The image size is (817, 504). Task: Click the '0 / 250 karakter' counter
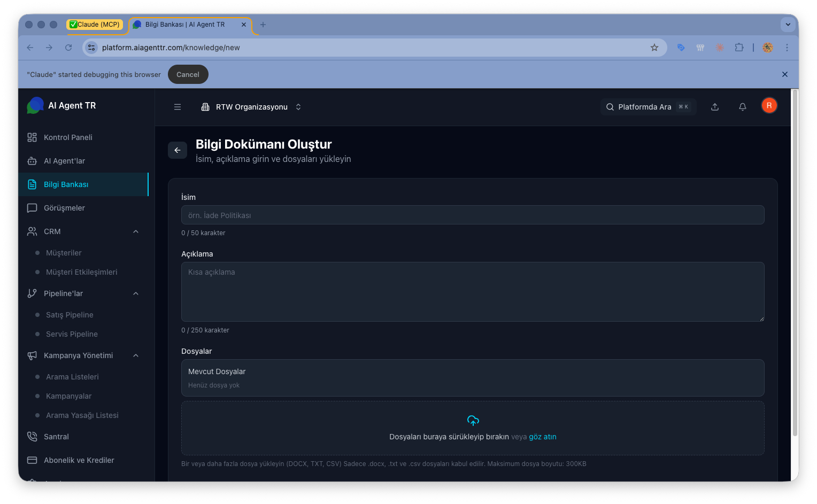(x=205, y=330)
